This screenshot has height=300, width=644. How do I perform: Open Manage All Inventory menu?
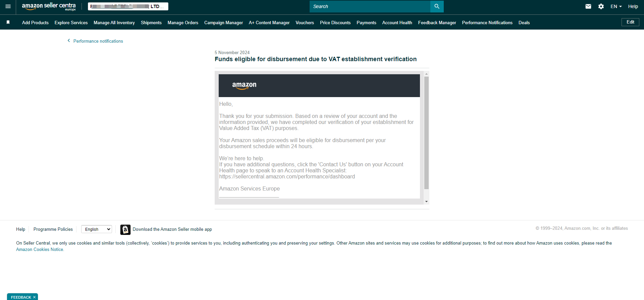coord(114,23)
